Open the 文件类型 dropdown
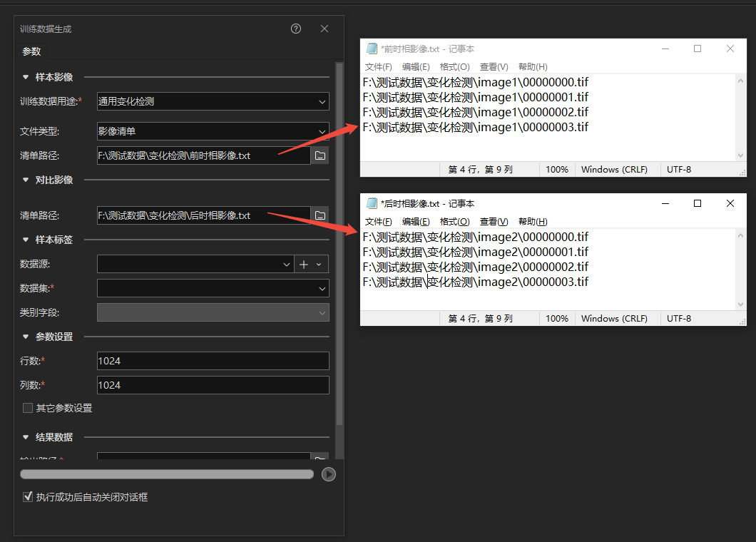The image size is (756, 542). tap(213, 131)
